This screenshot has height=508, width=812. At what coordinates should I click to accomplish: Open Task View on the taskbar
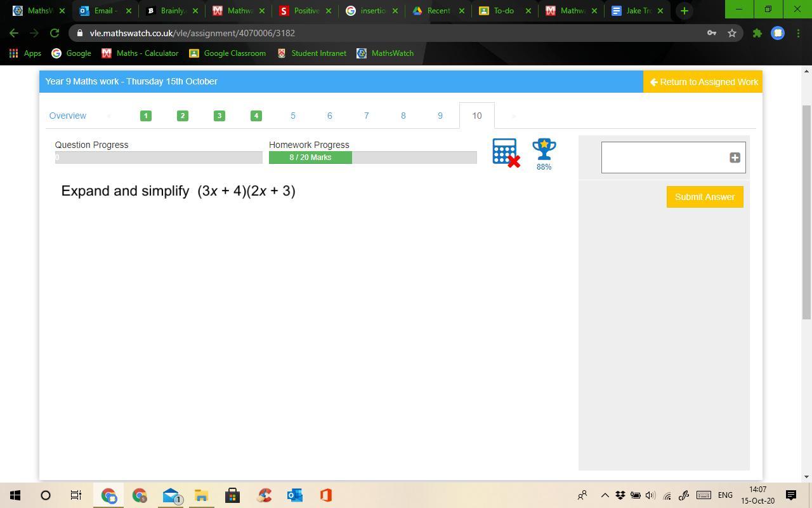(x=76, y=495)
